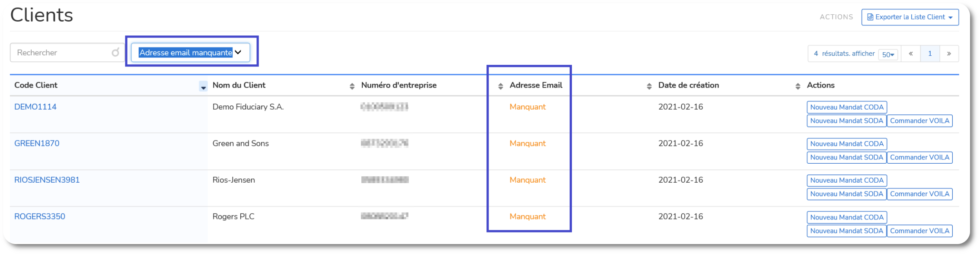Click sort arrows beside Nom du Client
This screenshot has width=980, height=254.
coord(352,86)
